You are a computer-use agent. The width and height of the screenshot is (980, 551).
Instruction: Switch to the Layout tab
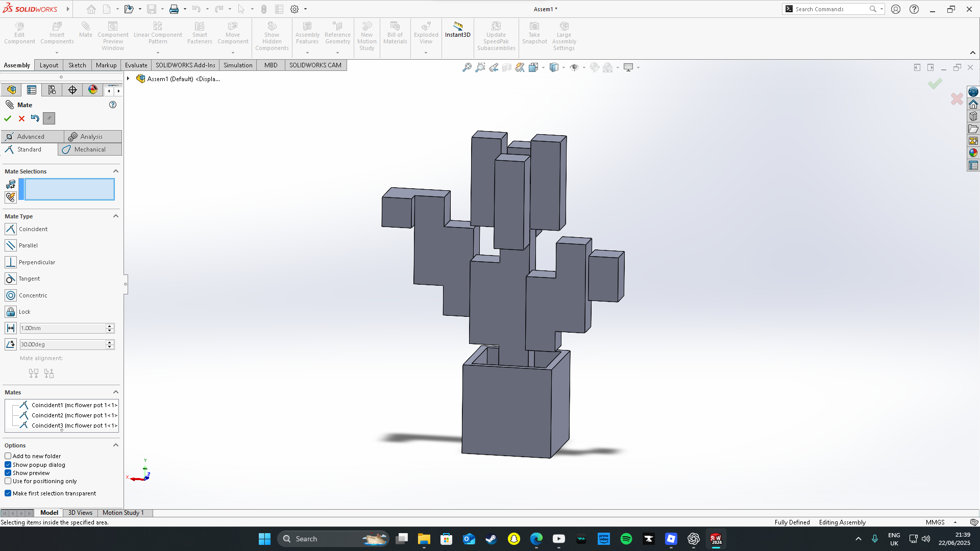49,65
